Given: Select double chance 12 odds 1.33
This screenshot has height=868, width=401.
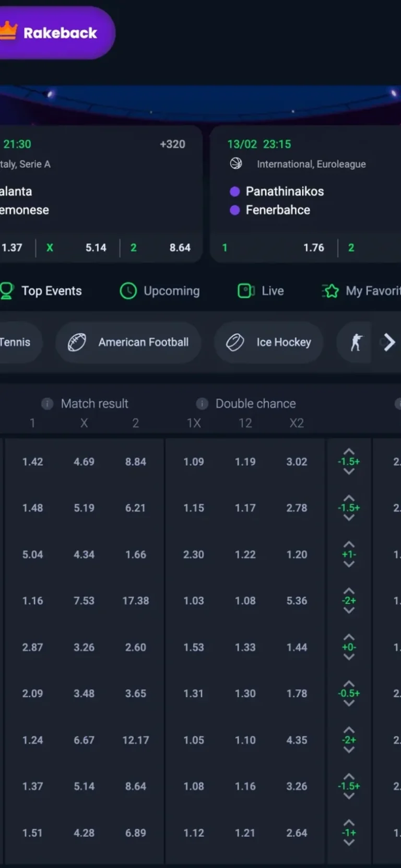Looking at the screenshot, I should (245, 648).
